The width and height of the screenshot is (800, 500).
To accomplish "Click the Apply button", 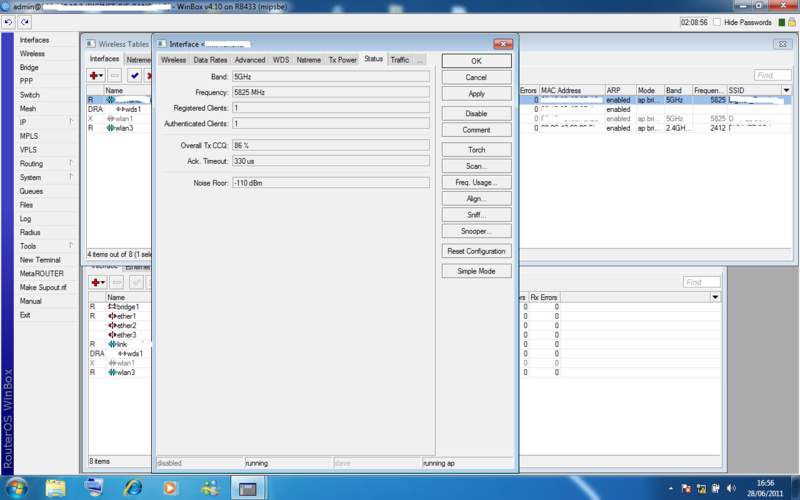I will point(476,93).
